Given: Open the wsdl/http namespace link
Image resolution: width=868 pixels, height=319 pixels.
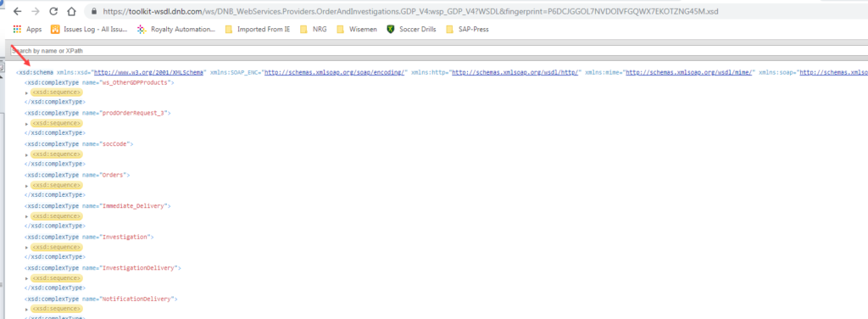Looking at the screenshot, I should point(515,73).
